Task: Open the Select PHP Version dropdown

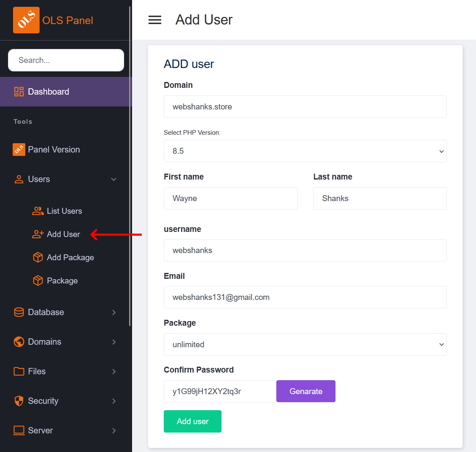Action: click(305, 151)
